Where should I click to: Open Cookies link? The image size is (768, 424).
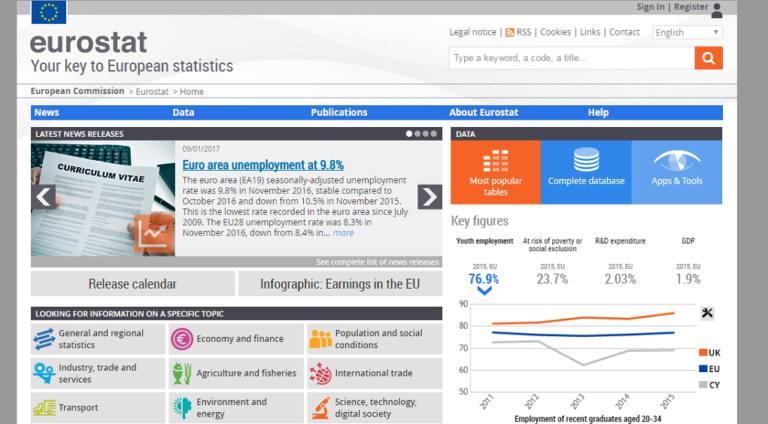[x=555, y=32]
